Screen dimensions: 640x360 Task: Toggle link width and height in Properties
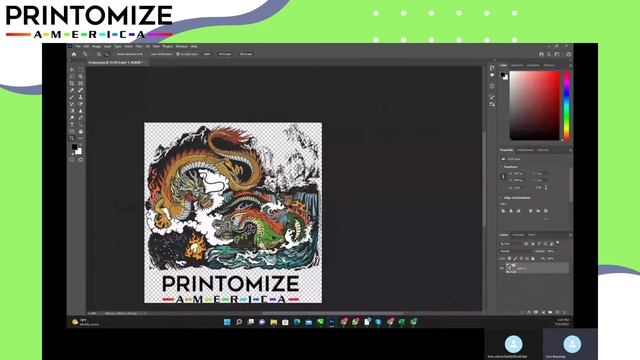click(503, 177)
